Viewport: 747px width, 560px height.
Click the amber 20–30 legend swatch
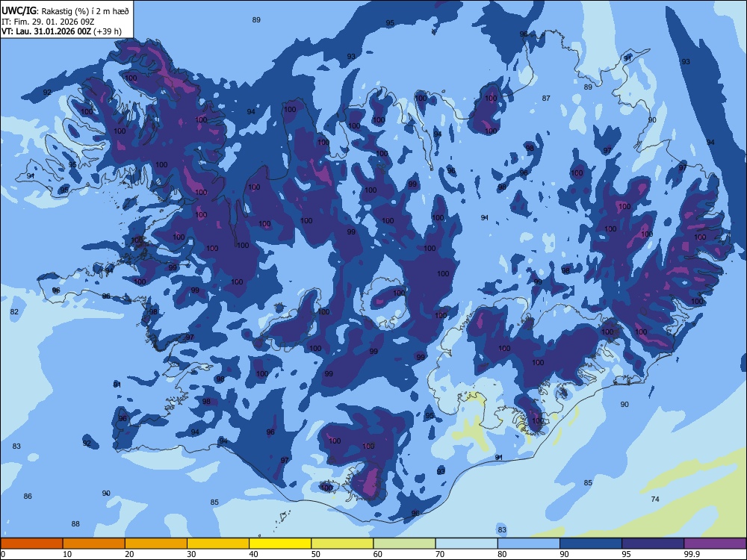click(x=156, y=544)
